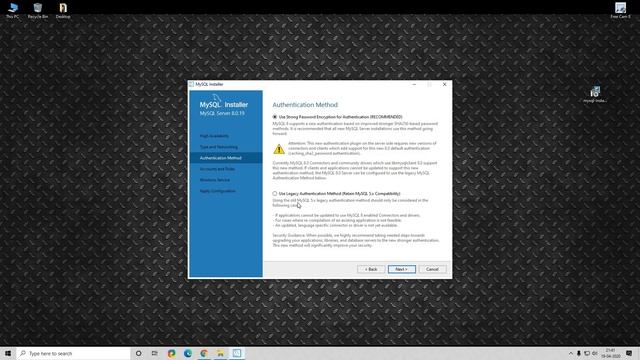Minimize the MySQL Installer window
This screenshot has height=360, width=640.
coord(414,84)
